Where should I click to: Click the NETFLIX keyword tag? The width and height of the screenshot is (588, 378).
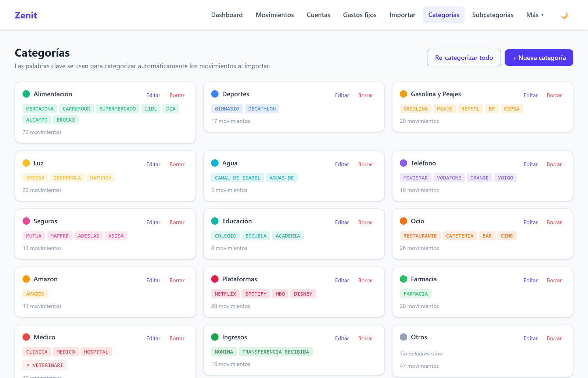pyautogui.click(x=225, y=294)
